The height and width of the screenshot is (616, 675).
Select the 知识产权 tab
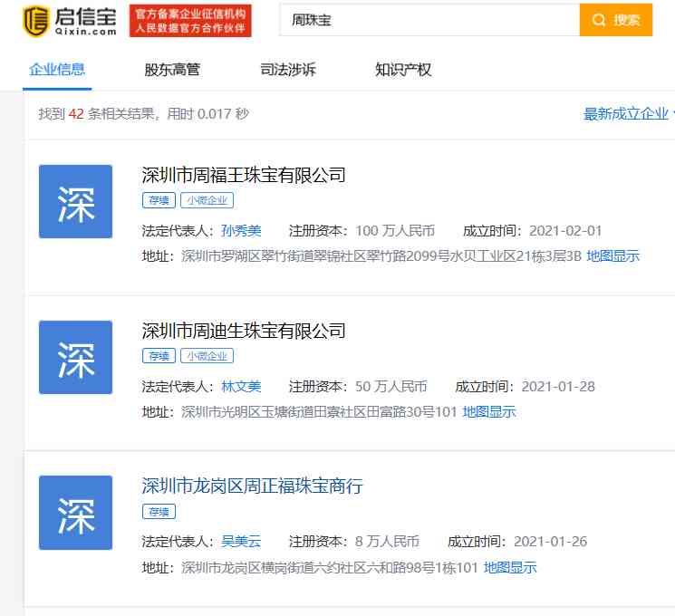[403, 70]
